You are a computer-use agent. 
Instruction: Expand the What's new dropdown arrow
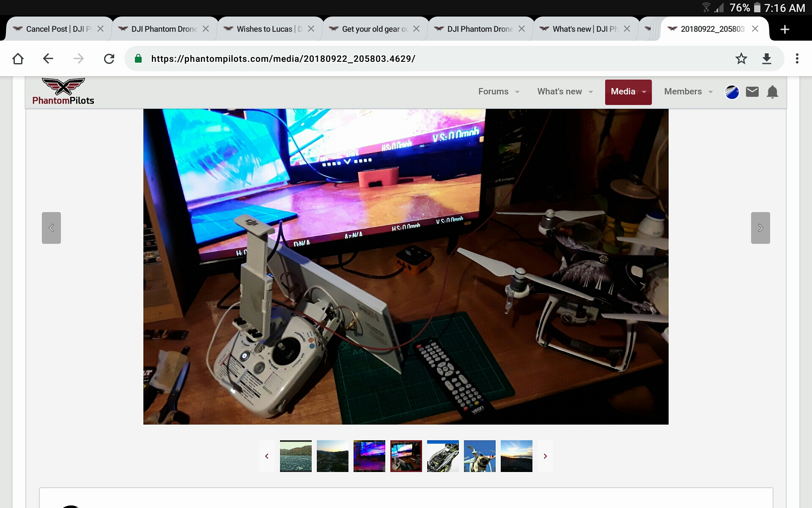pyautogui.click(x=591, y=92)
